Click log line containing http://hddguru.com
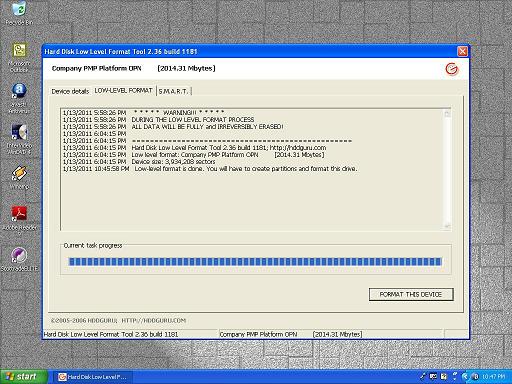The width and height of the screenshot is (512, 384). coord(194,148)
